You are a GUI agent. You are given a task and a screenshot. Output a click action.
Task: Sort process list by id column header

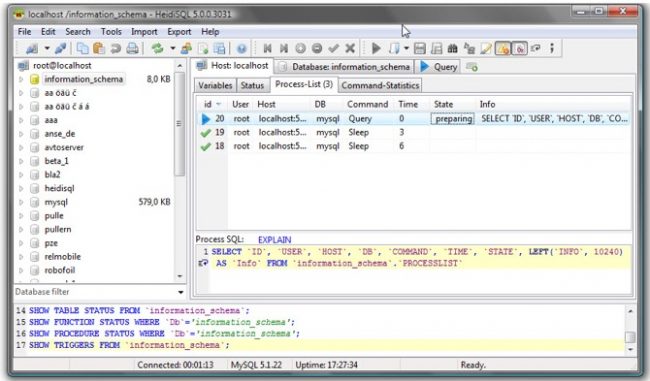213,104
